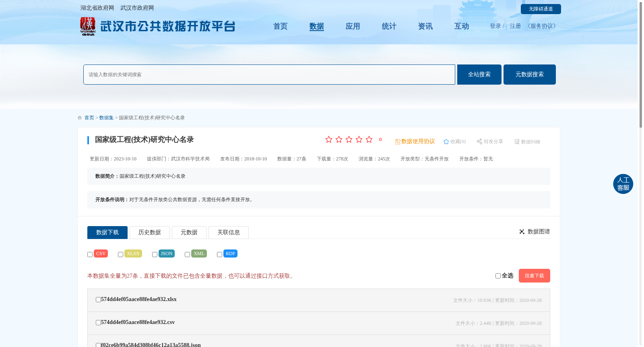
Task: Click the 数据图谱 graph icon
Action: [x=522, y=232]
